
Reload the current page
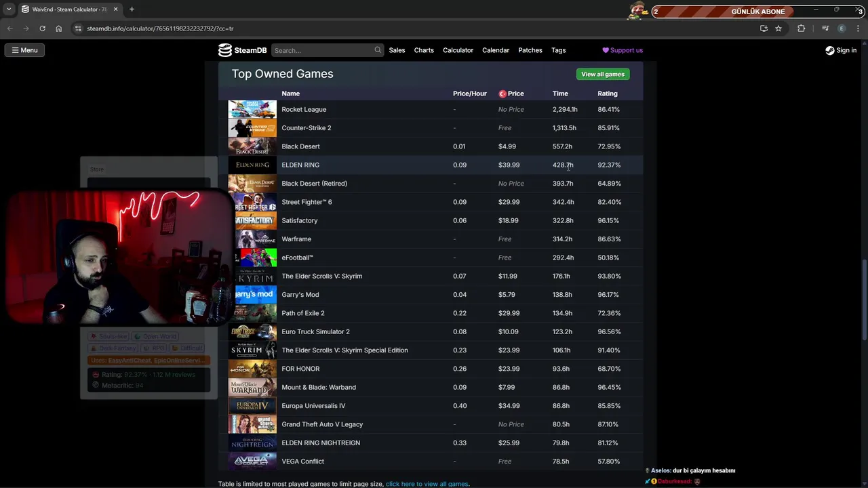(x=42, y=28)
